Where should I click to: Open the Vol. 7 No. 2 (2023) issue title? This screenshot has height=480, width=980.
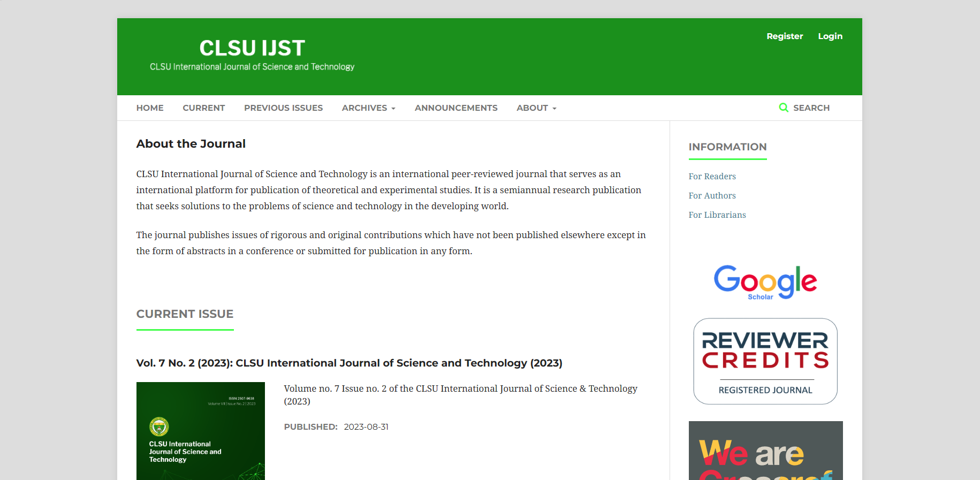tap(350, 363)
